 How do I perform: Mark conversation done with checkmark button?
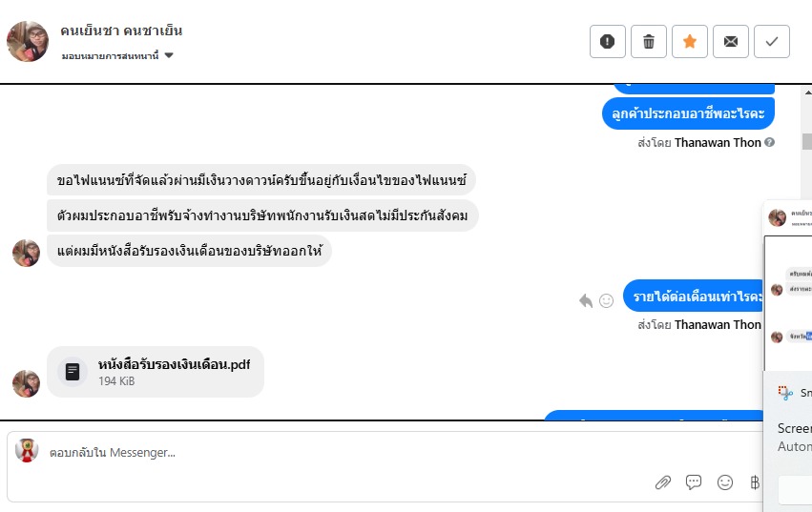coord(772,41)
